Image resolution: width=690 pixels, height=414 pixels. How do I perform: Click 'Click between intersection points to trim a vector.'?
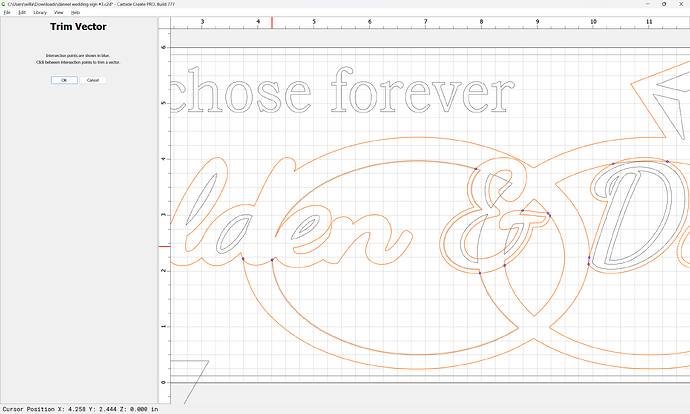pyautogui.click(x=78, y=62)
